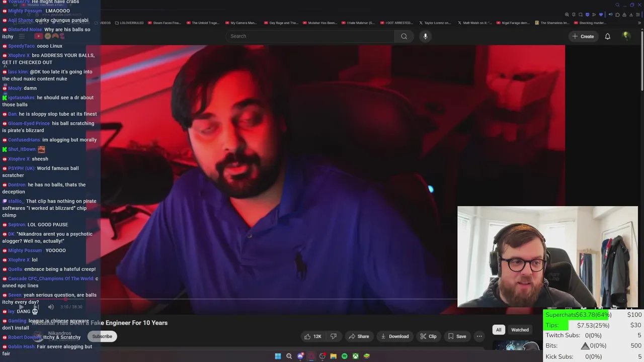Click the Opera send-arrow Flow icon
644x362 pixels.
(x=594, y=15)
